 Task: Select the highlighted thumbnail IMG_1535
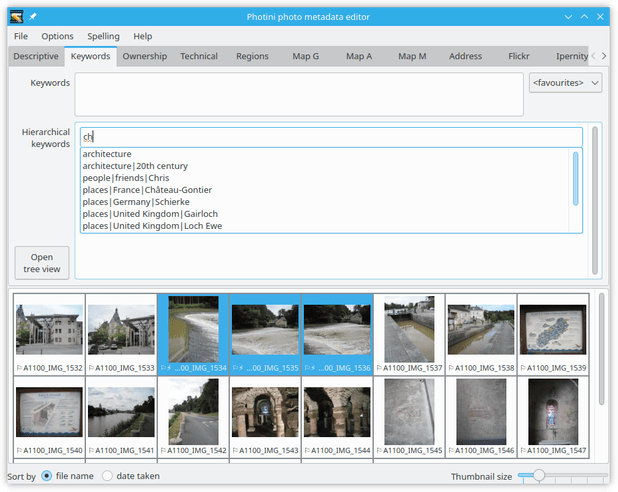(265, 333)
